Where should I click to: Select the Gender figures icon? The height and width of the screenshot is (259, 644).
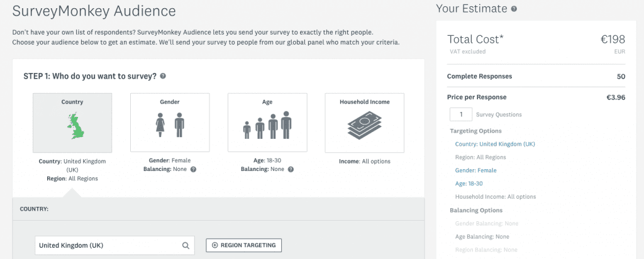click(170, 124)
